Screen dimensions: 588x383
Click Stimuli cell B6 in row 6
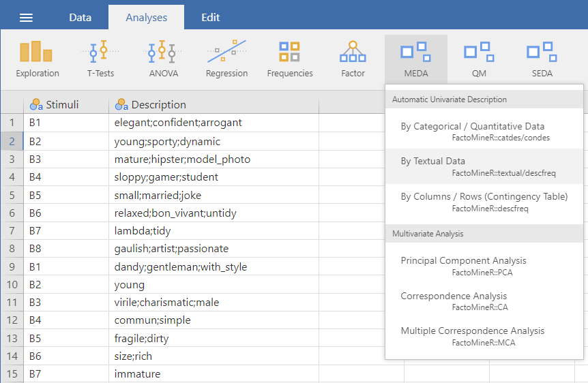[66, 213]
